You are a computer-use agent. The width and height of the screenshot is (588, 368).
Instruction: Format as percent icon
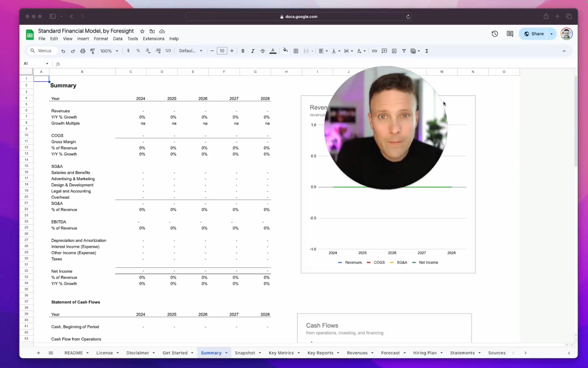pos(138,51)
